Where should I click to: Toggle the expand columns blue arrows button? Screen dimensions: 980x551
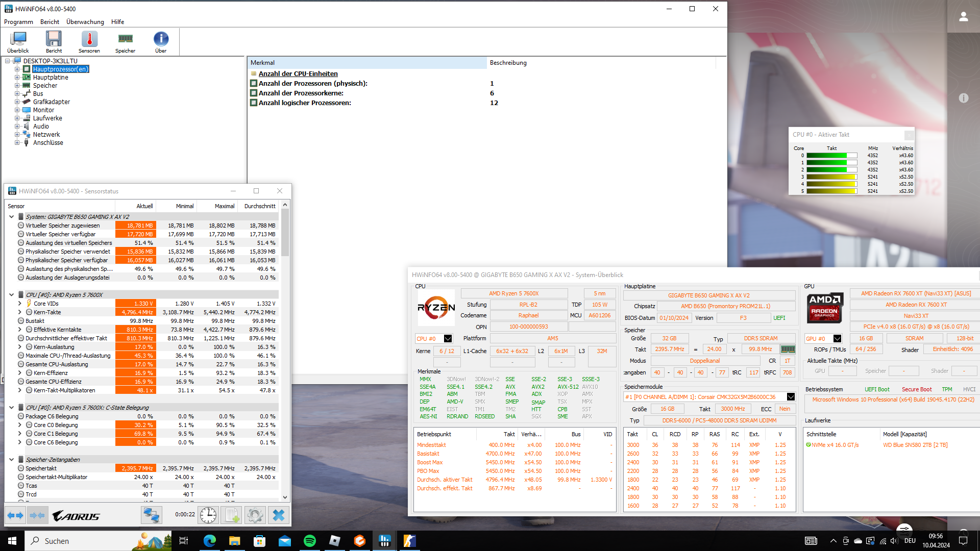(x=15, y=515)
